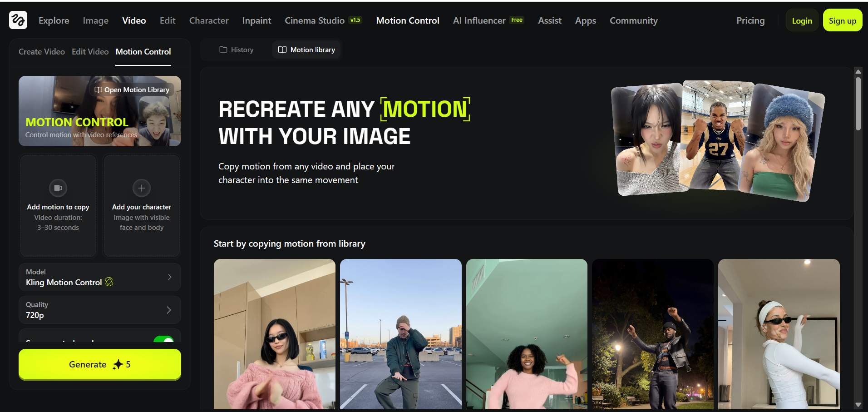Open the Pricing page link
Viewport: 868px width, 412px height.
[x=750, y=20]
